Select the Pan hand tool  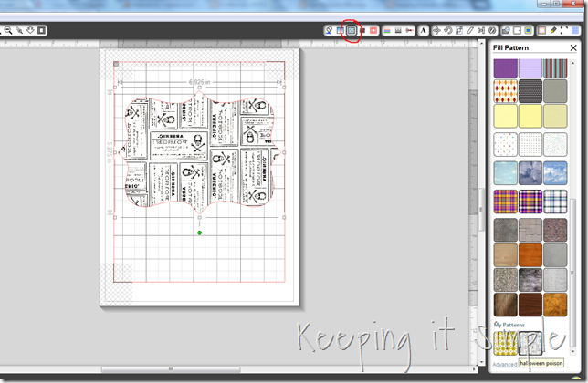(30, 30)
